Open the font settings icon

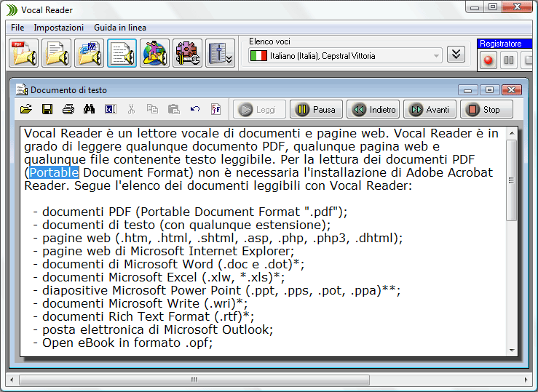(x=215, y=109)
